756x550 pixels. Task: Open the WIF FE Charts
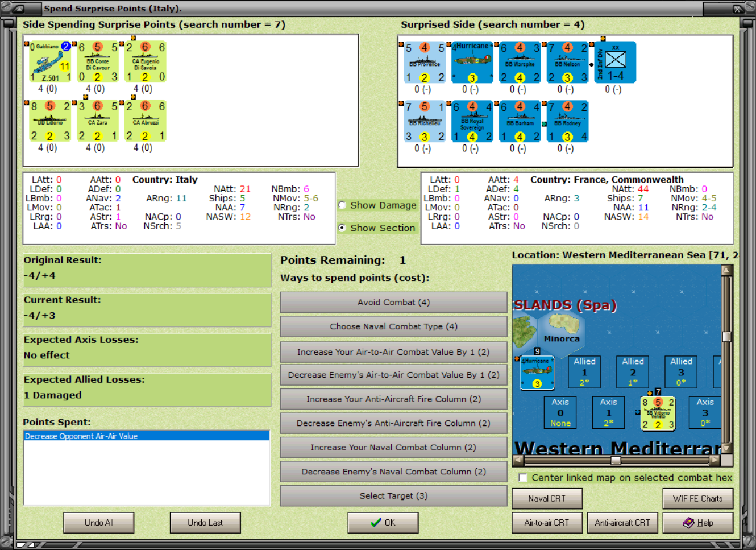point(698,499)
